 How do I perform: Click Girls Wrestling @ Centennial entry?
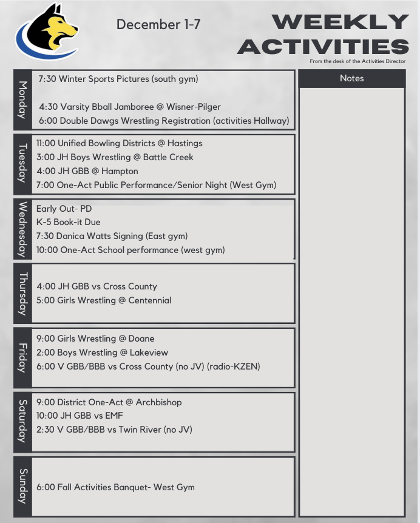pos(104,300)
